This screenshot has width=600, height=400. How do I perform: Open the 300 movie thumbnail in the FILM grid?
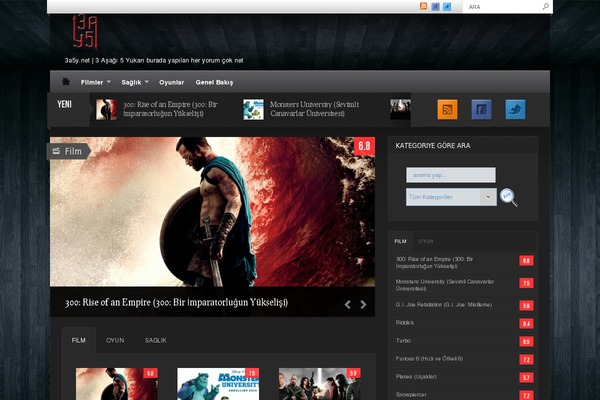117,384
